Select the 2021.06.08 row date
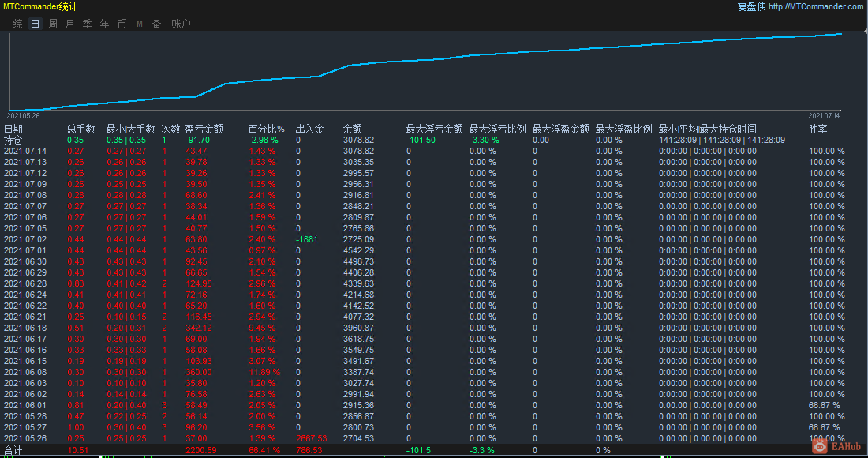868x458 pixels. 25,373
